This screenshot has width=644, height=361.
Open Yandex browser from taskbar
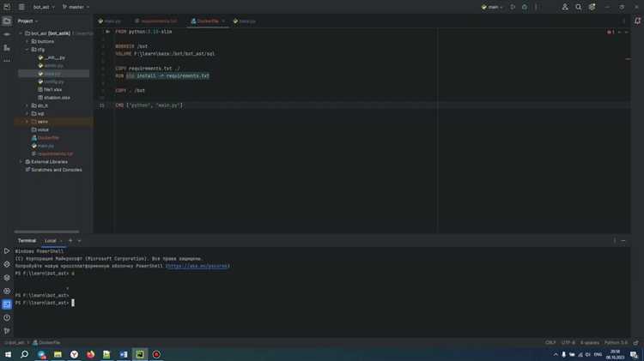(x=74, y=354)
